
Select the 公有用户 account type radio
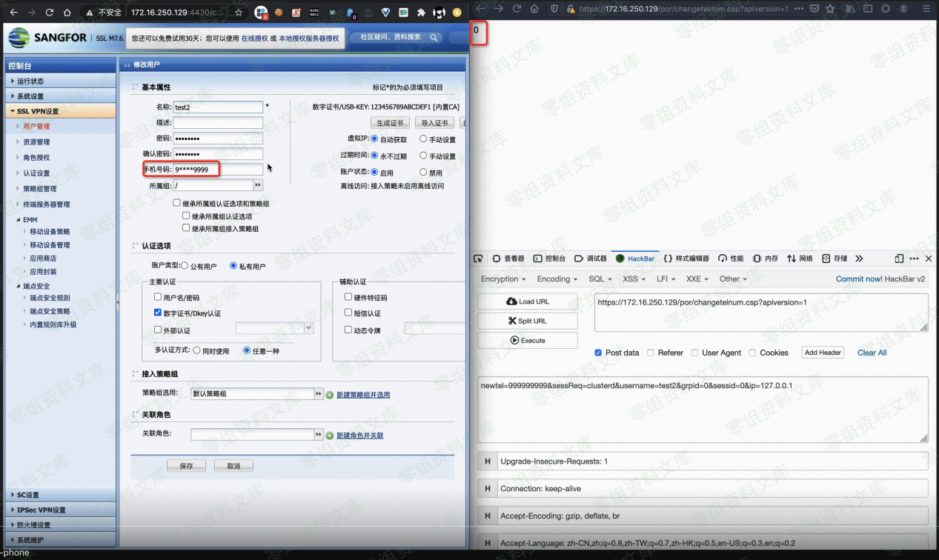[185, 265]
